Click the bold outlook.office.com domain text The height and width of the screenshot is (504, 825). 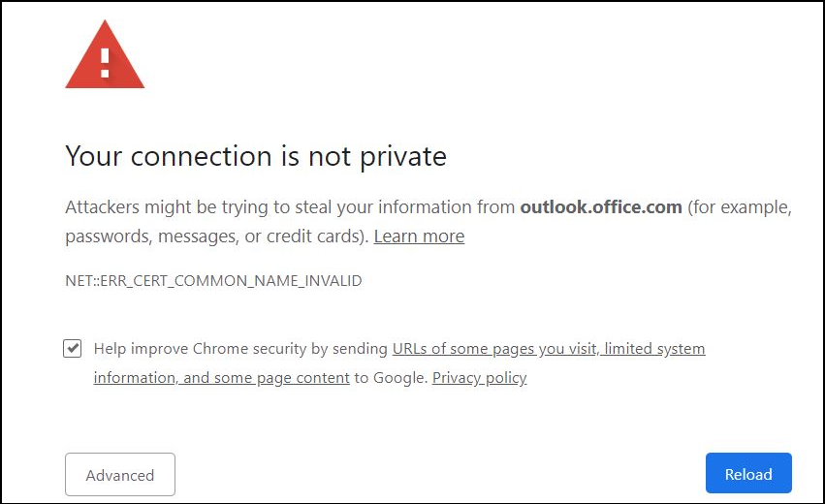click(601, 207)
